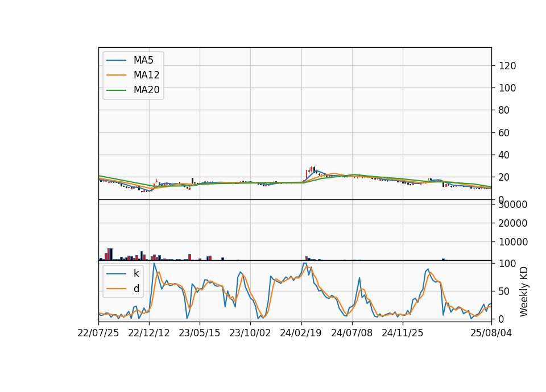Select the 22/07/25 date tick label
Viewport: 546px width, 392px height.
98,333
